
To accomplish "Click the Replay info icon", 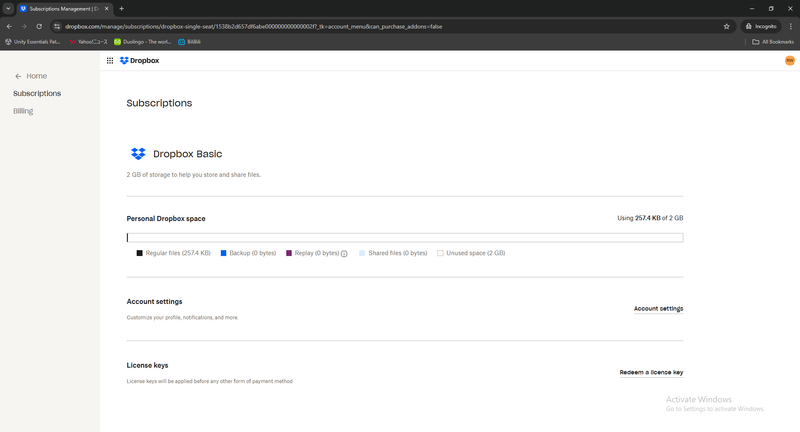I will [344, 254].
